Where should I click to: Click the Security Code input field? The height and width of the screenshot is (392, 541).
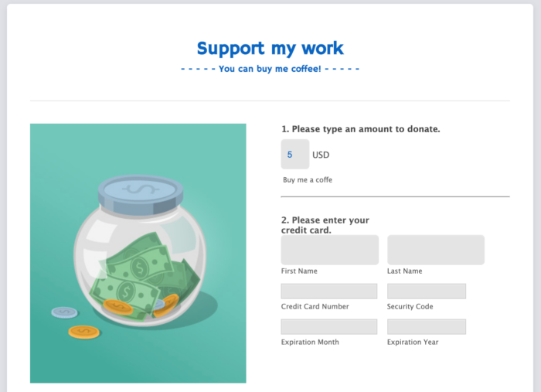pyautogui.click(x=427, y=291)
